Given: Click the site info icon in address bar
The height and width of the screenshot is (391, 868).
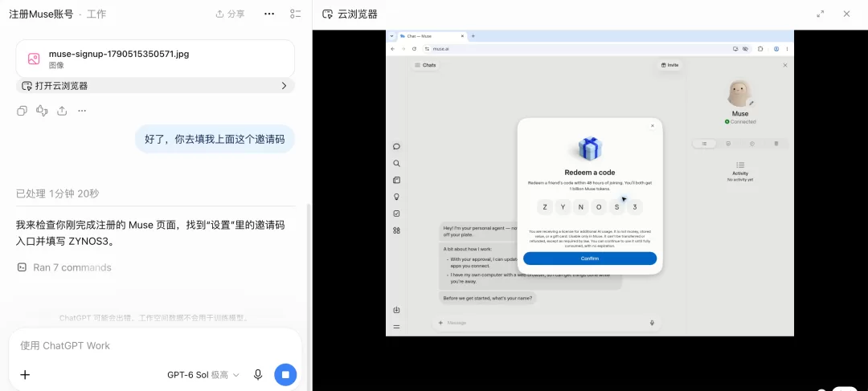Looking at the screenshot, I should (428, 49).
